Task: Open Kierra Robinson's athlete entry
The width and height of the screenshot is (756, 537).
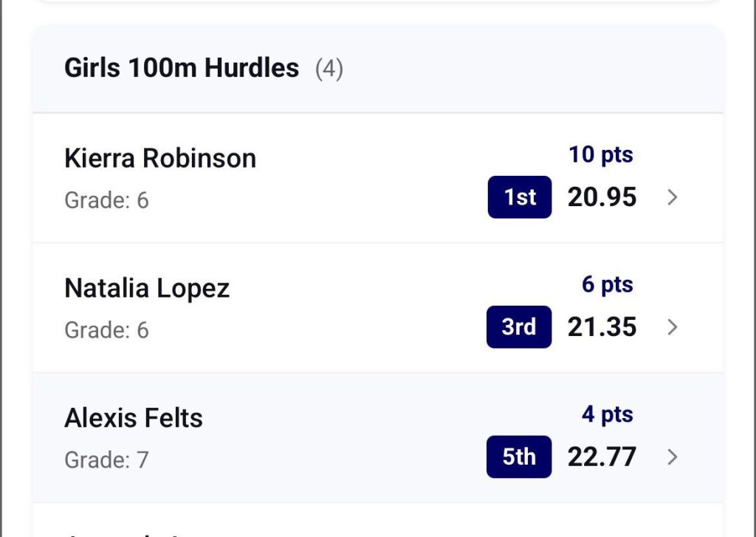Action: coord(160,158)
